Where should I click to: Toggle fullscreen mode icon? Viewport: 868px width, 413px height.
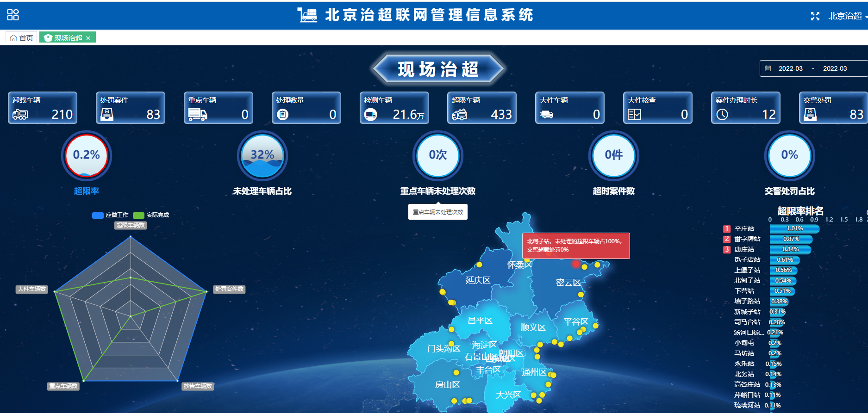(815, 16)
